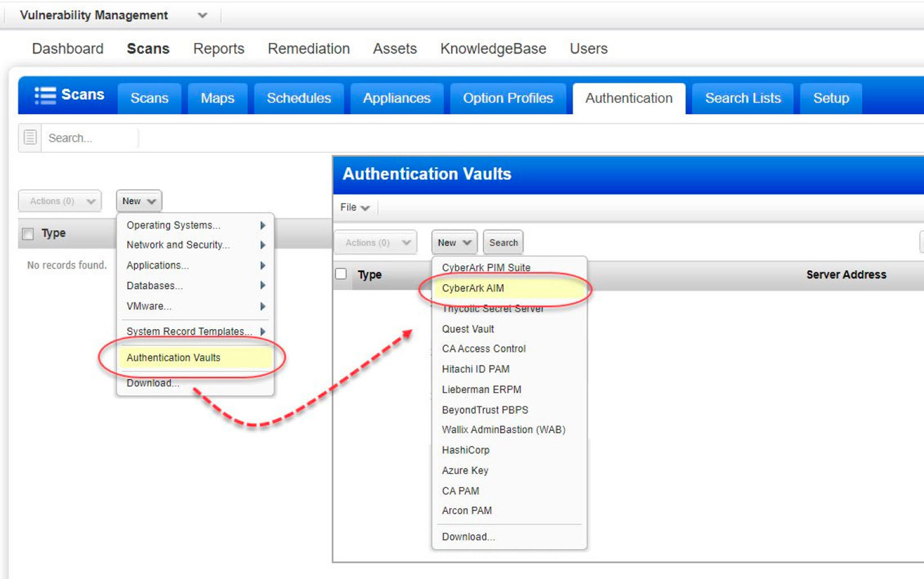Open the File menu in Authentication Vaults
Viewport: 924px width, 579px height.
(354, 207)
